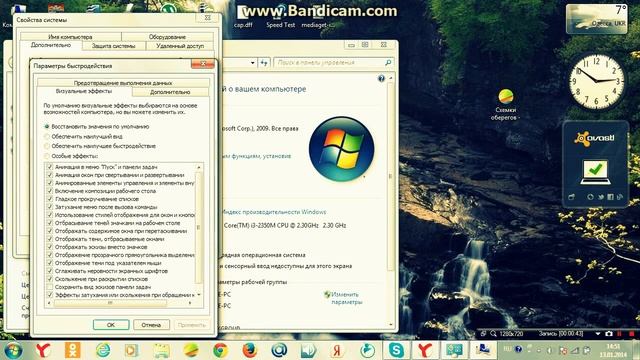This screenshot has width=640, height=360.
Task: Open the speaker app icon on taskbar
Action: tap(308, 350)
